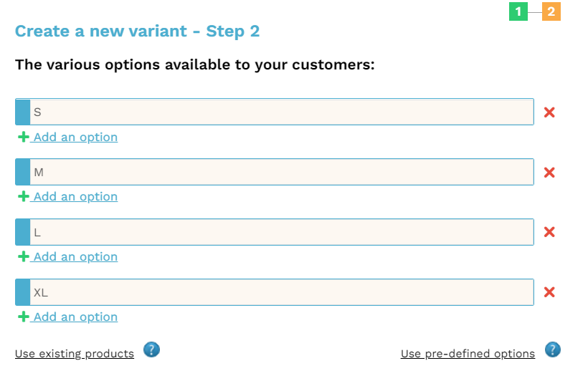Select the step 2 orange indicator
Viewport: 588px width, 381px height.
(551, 11)
